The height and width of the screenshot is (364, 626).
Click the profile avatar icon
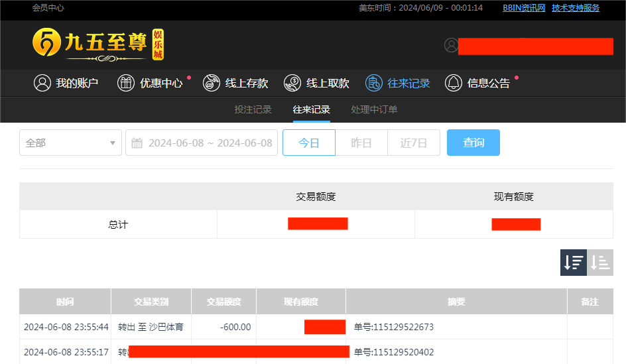tap(452, 45)
